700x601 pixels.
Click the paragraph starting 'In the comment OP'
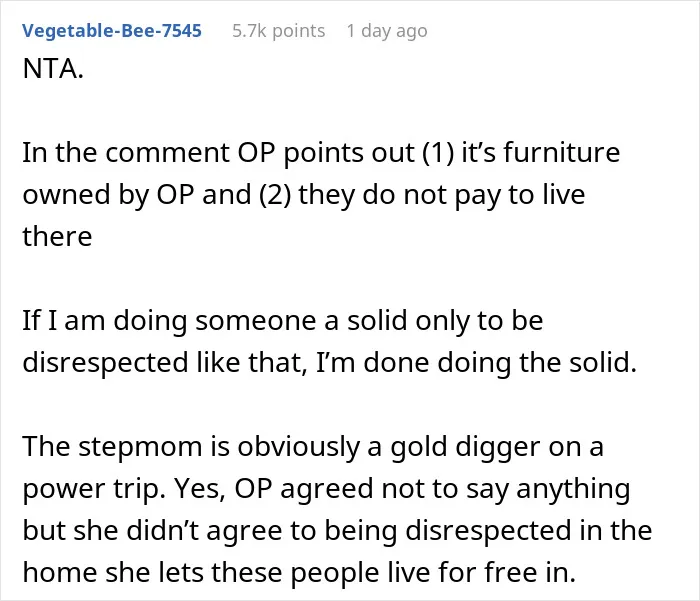coord(321,194)
